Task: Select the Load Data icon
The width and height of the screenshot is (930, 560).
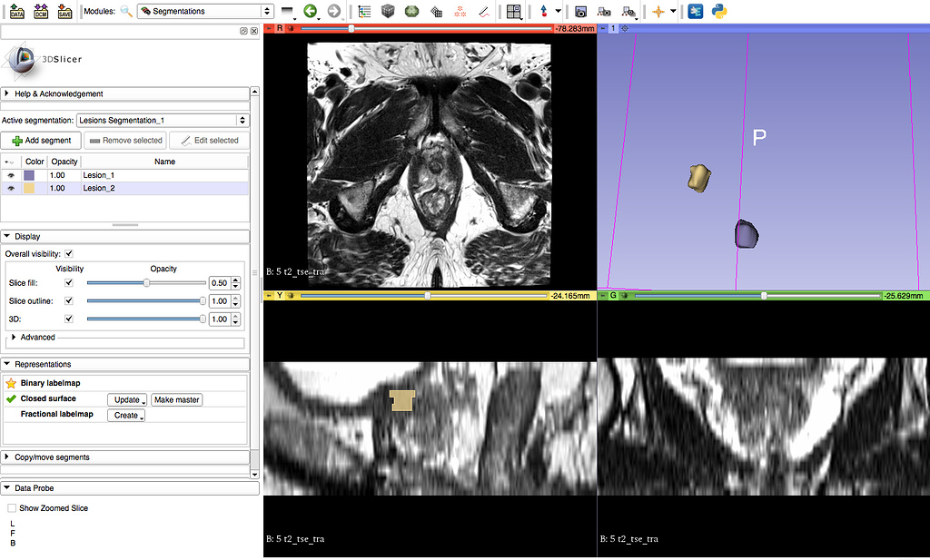Action: click(x=17, y=11)
